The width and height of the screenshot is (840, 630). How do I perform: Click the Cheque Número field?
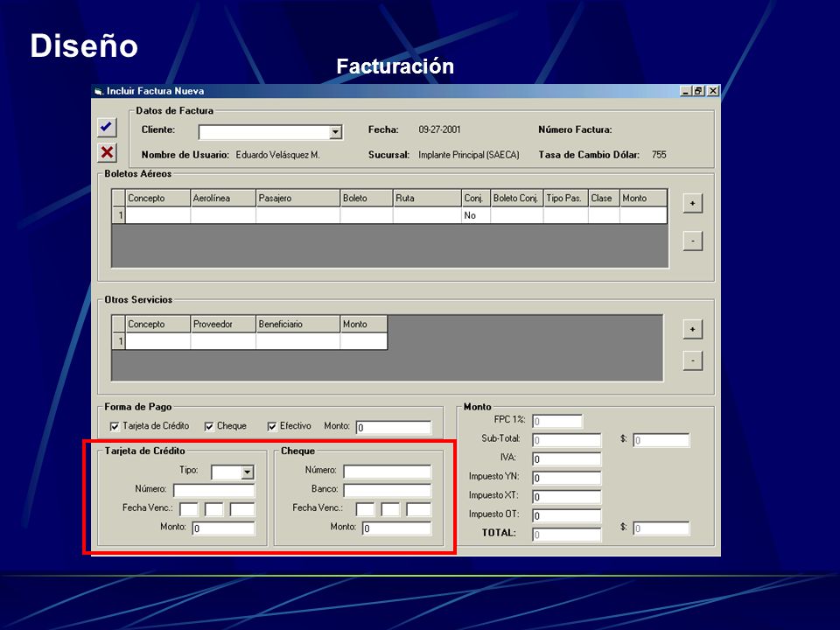pyautogui.click(x=388, y=472)
